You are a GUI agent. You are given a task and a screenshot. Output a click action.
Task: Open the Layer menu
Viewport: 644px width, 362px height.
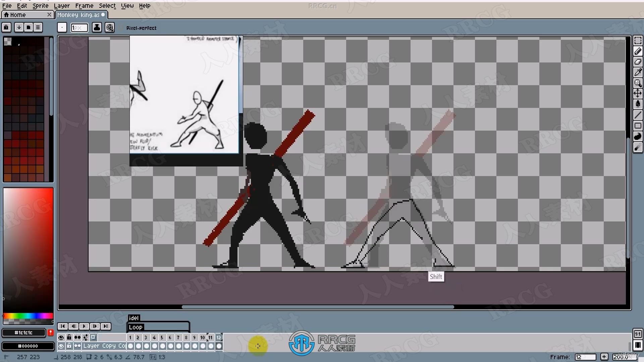coord(62,6)
